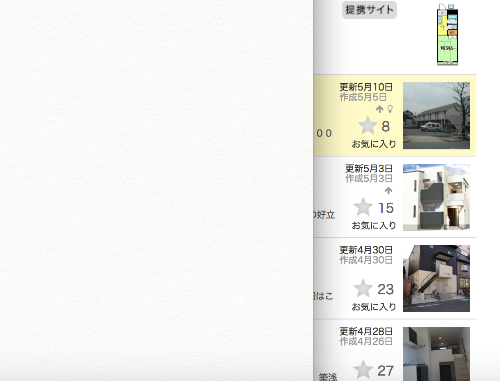The height and width of the screenshot is (381, 500).
Task: Click the 提携サイト button
Action: point(369,10)
